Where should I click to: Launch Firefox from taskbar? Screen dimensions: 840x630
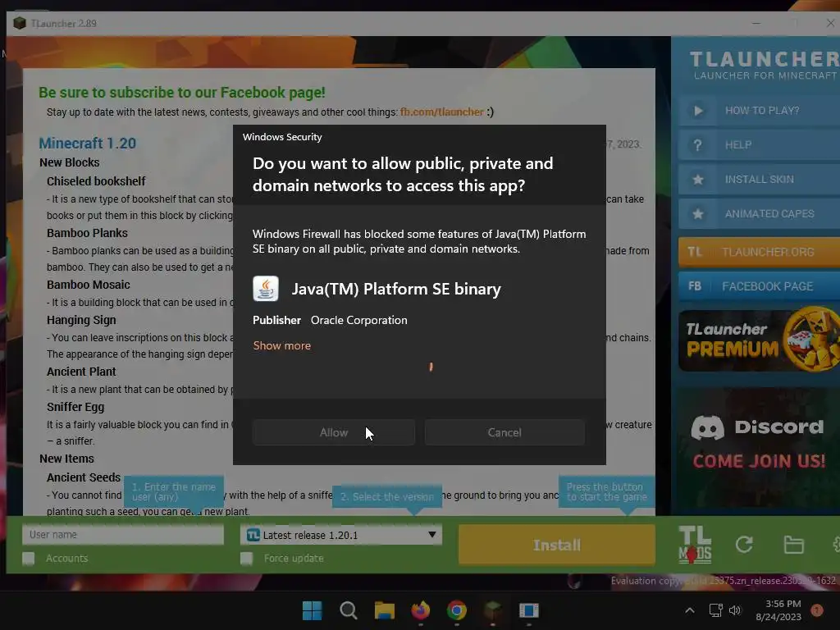pyautogui.click(x=421, y=610)
